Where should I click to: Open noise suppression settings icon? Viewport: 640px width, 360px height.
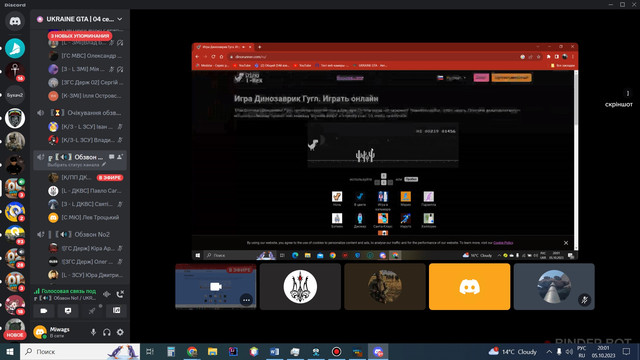(x=107, y=294)
